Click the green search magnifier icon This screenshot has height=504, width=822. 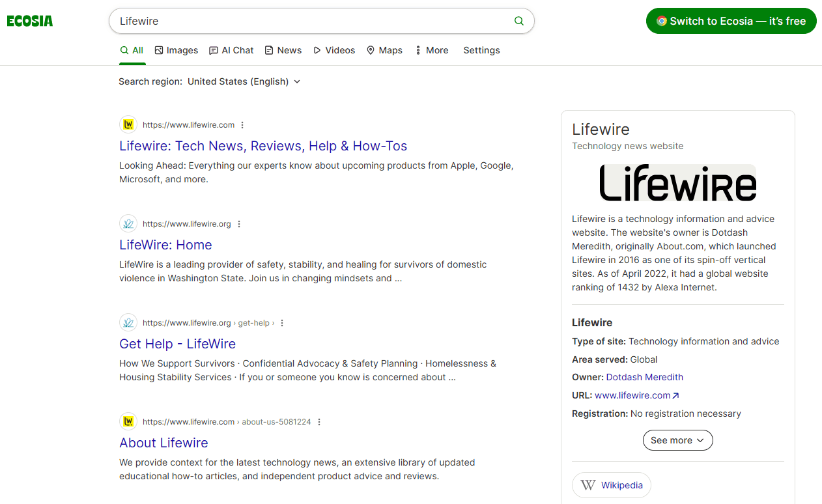click(518, 21)
